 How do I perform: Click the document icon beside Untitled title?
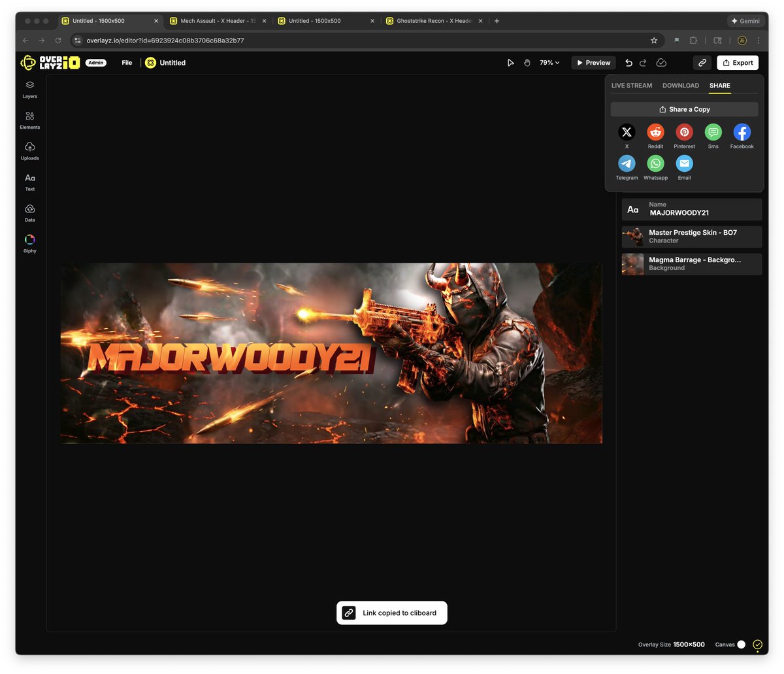coord(150,63)
